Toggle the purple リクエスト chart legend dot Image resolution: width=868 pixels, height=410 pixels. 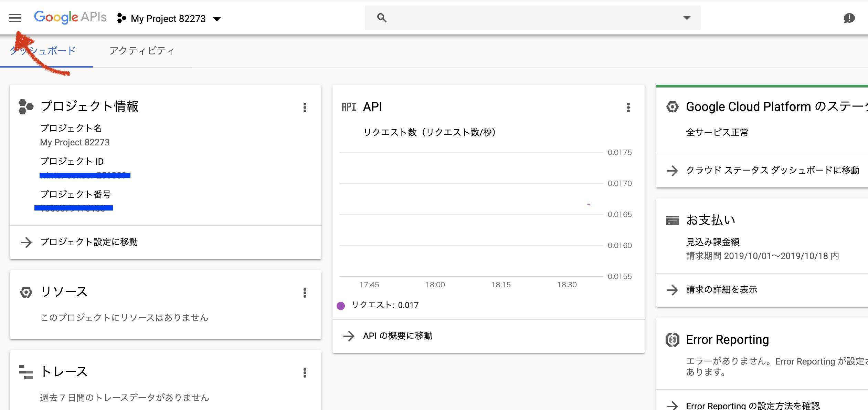coord(341,305)
